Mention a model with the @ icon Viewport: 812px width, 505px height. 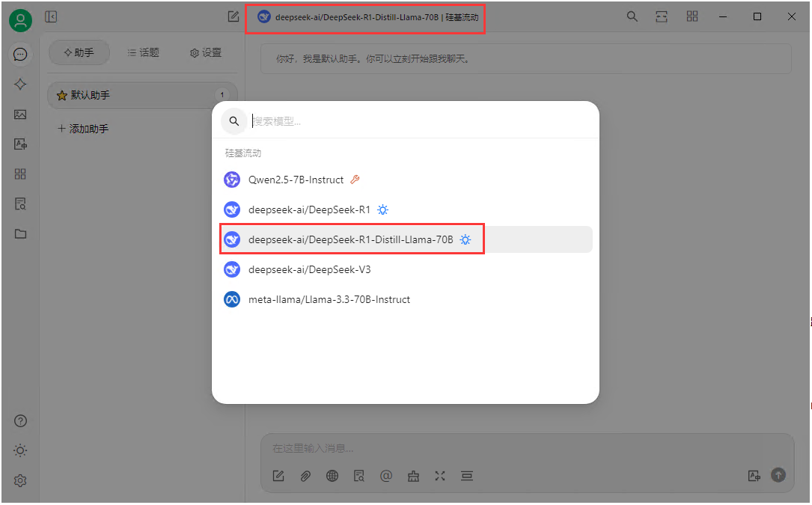point(386,476)
